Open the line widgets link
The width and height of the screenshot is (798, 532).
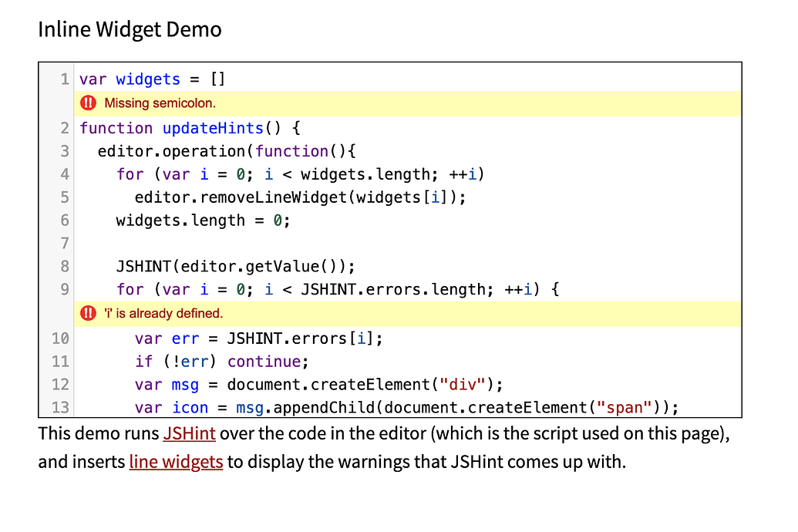point(176,463)
